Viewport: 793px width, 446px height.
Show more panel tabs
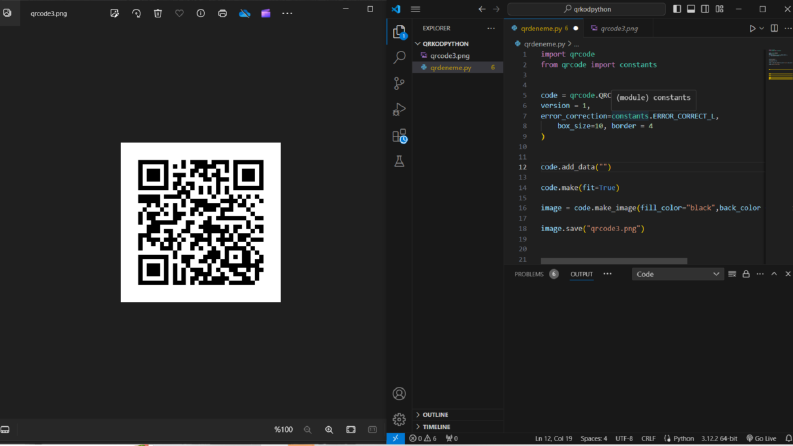pos(607,274)
